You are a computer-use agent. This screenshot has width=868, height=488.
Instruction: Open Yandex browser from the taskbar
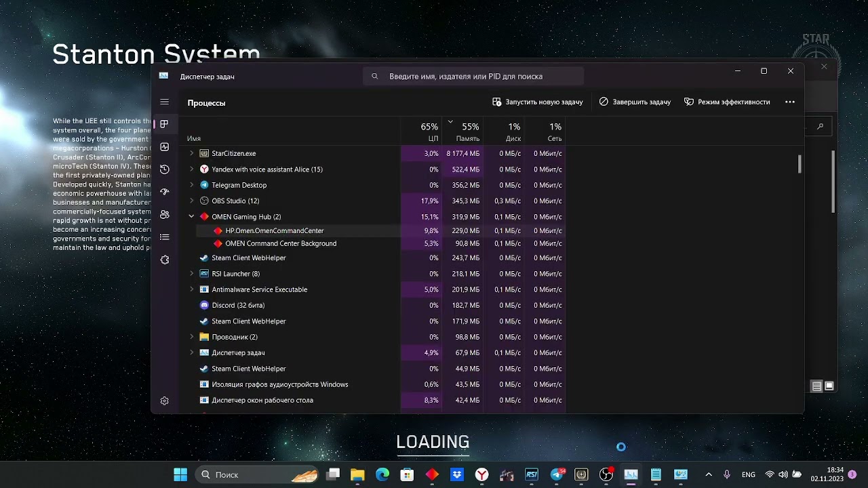pos(481,474)
